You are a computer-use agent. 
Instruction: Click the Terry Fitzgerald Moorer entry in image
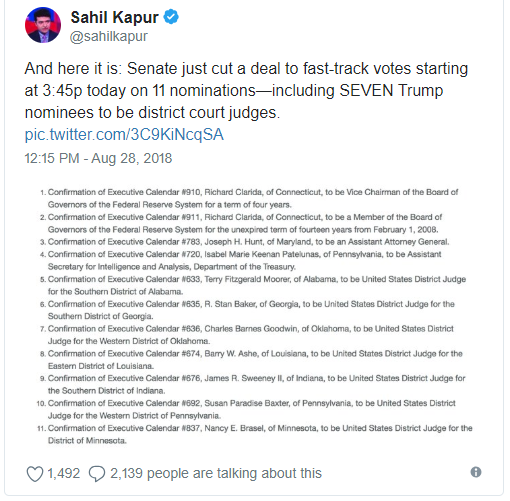253,285
